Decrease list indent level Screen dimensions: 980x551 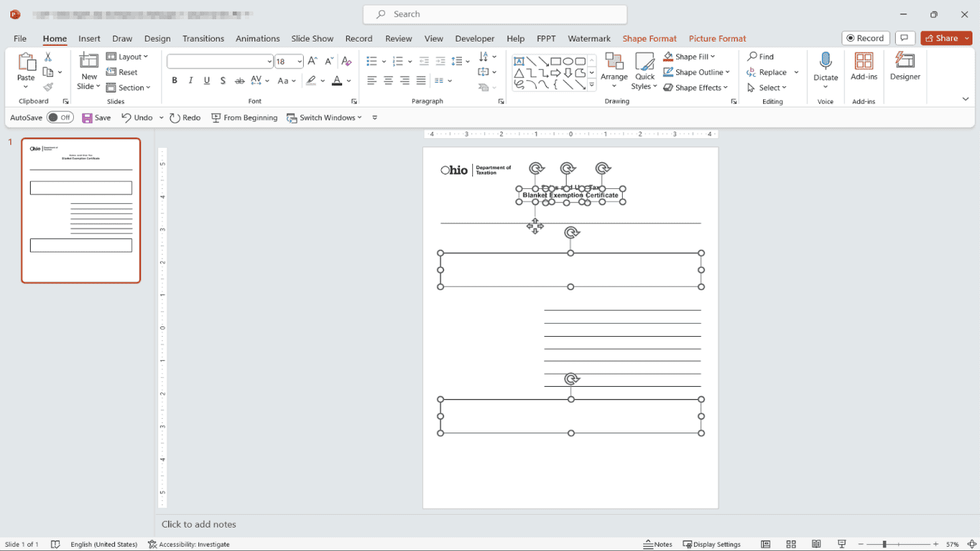click(x=424, y=61)
